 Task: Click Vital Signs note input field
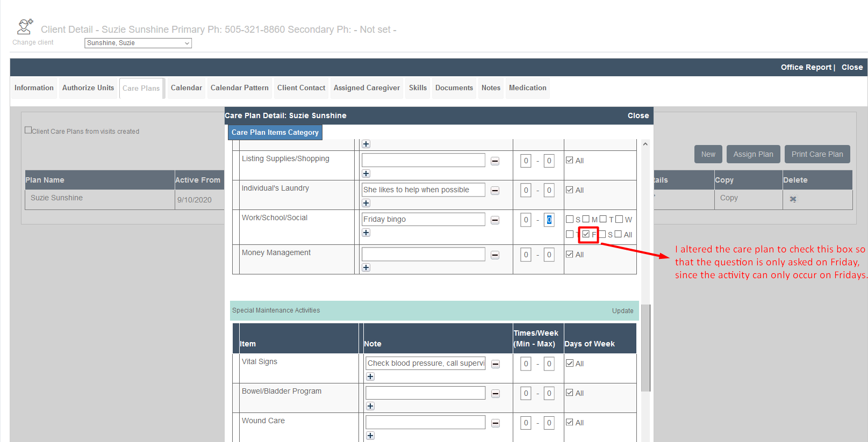426,363
